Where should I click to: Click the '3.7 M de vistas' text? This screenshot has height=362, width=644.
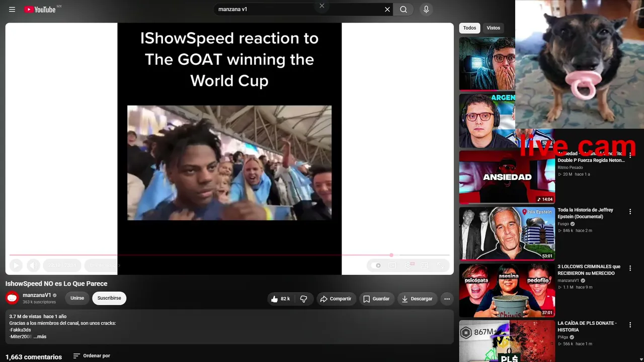pyautogui.click(x=26, y=317)
